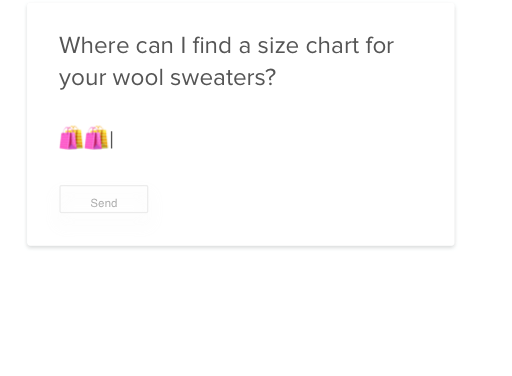This screenshot has width=512, height=376.
Task: Click the word "size" in the question
Action: coord(278,45)
